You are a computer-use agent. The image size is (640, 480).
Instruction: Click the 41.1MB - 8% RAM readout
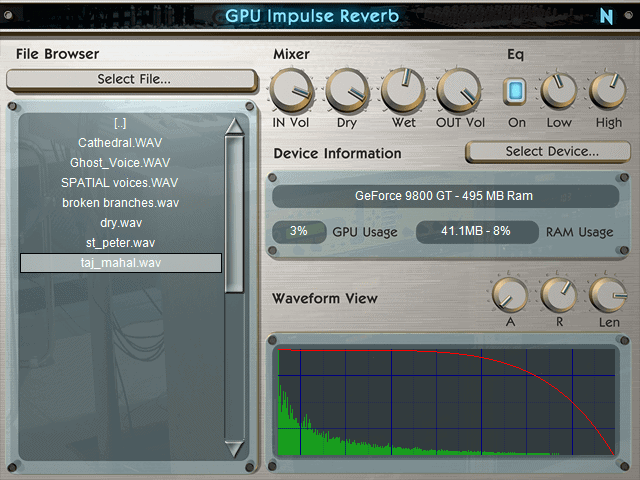pyautogui.click(x=476, y=231)
